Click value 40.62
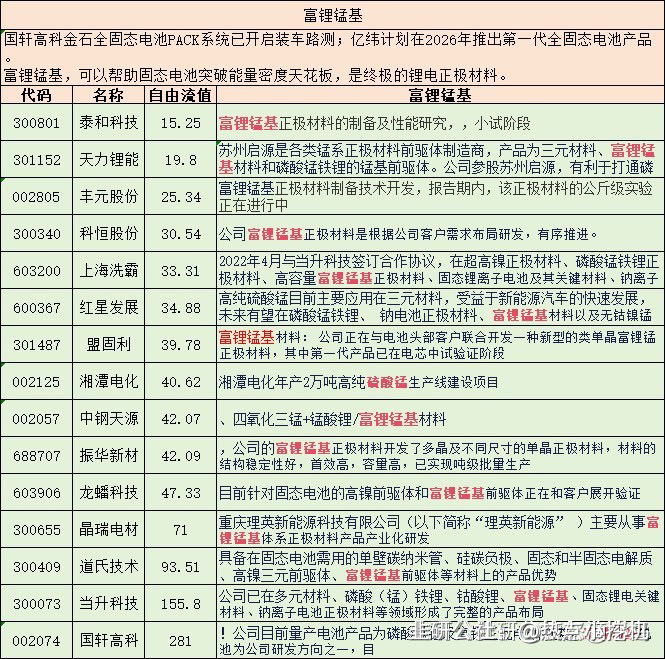The width and height of the screenshot is (665, 659). [181, 382]
